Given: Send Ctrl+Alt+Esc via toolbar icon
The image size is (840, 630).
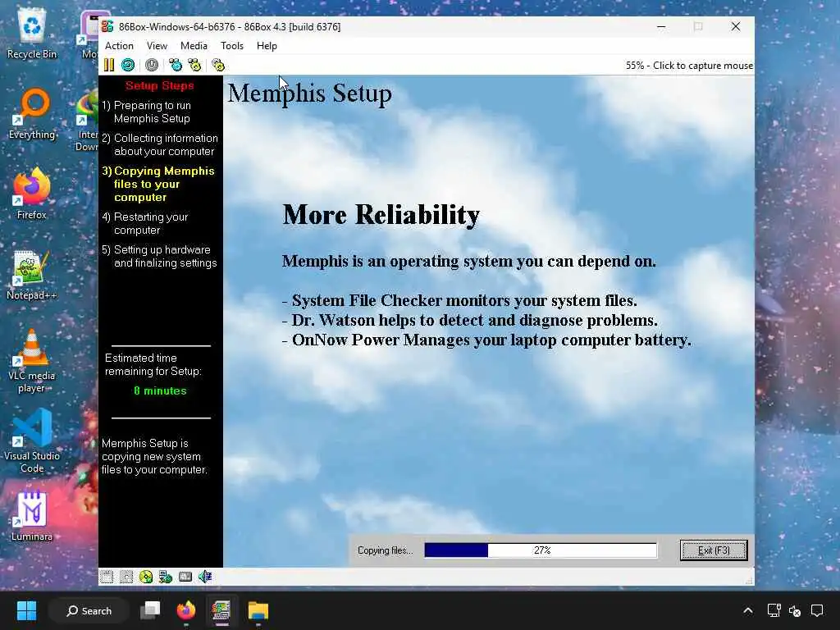Looking at the screenshot, I should click(x=194, y=66).
